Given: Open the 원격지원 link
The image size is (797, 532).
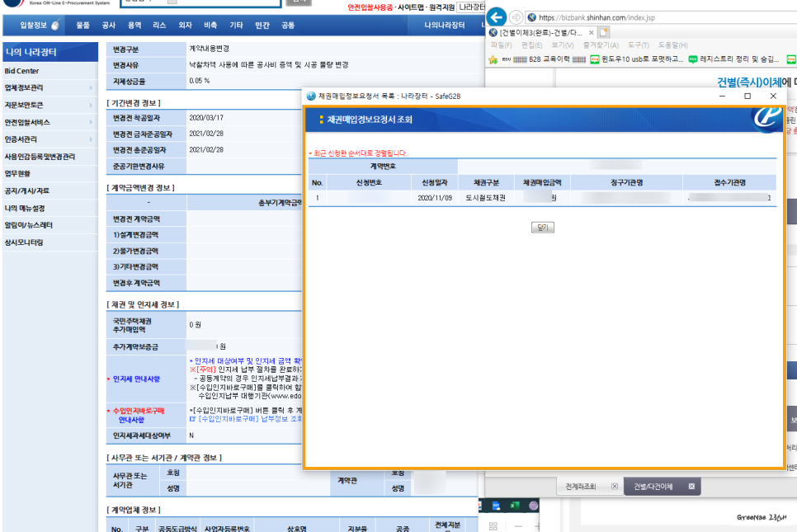Looking at the screenshot, I should pyautogui.click(x=441, y=7).
